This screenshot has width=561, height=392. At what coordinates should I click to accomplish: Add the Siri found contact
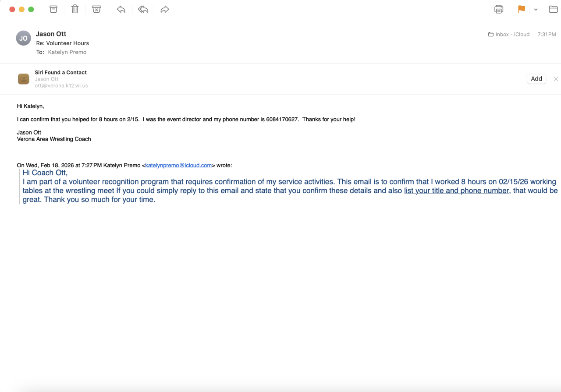(536, 79)
